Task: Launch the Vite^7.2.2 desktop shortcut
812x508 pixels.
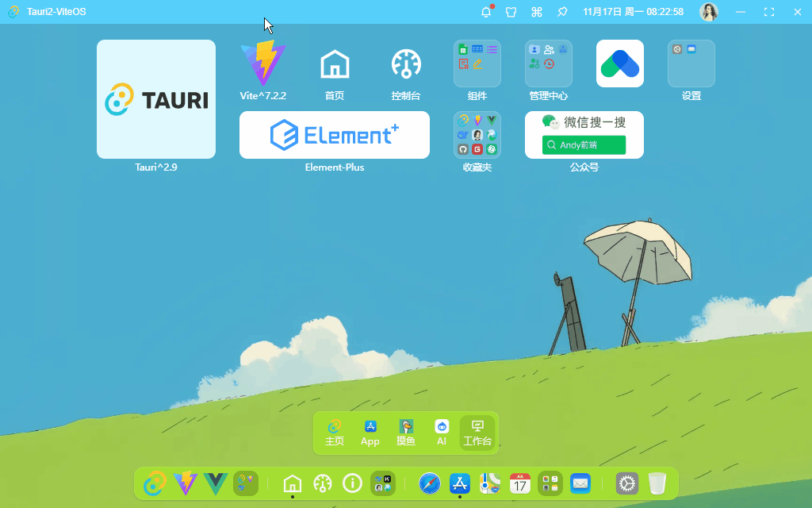Action: click(263, 63)
